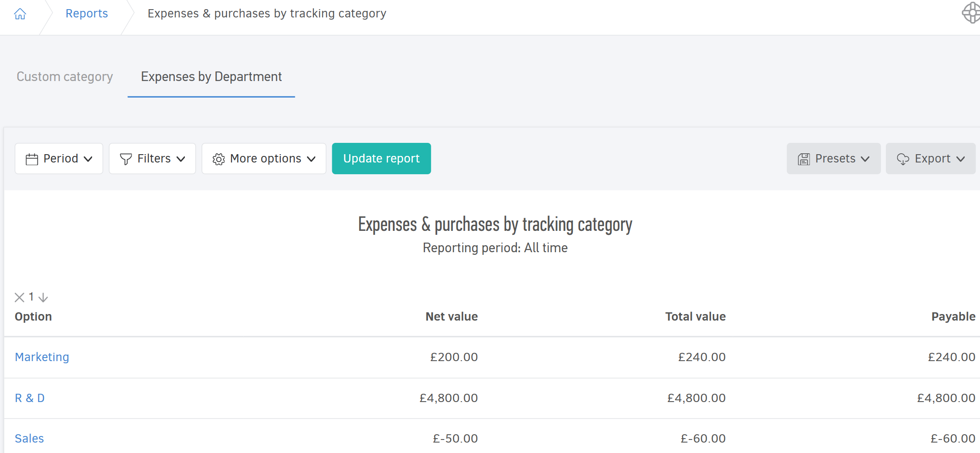980x453 pixels.
Task: Sort by the Net value column header
Action: pyautogui.click(x=451, y=317)
